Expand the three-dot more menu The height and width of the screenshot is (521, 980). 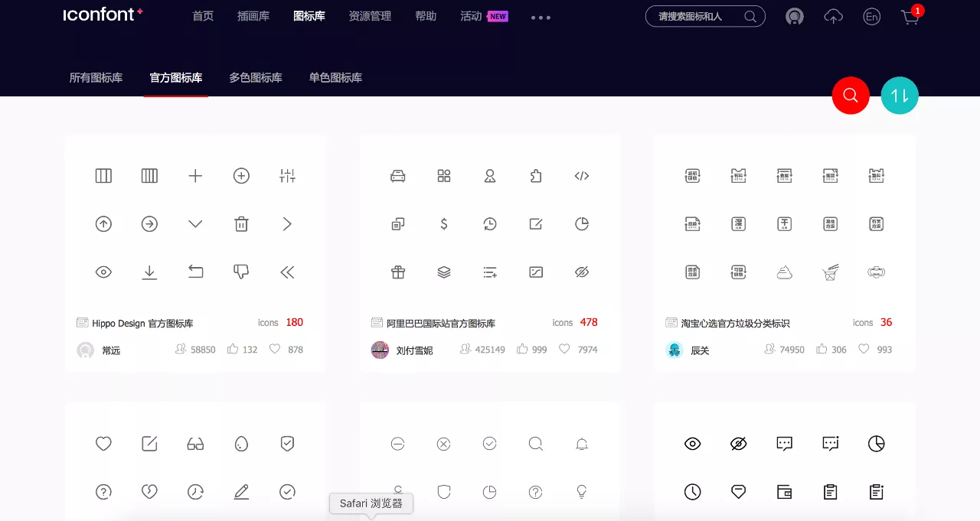click(x=541, y=17)
